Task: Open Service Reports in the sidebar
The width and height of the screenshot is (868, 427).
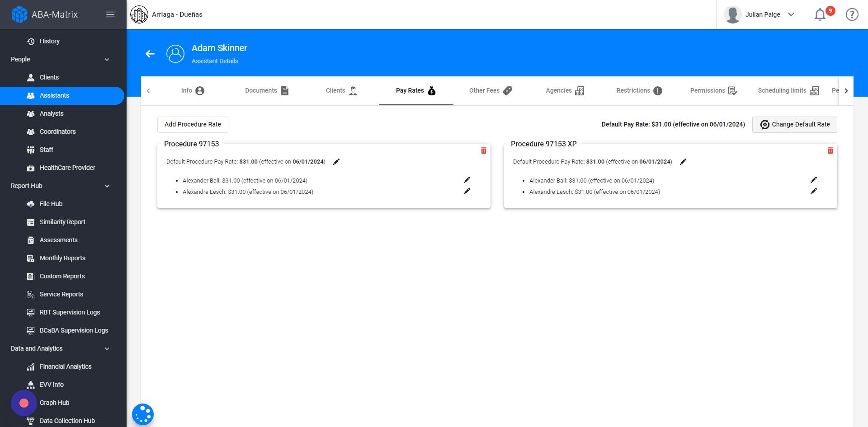Action: pos(61,294)
